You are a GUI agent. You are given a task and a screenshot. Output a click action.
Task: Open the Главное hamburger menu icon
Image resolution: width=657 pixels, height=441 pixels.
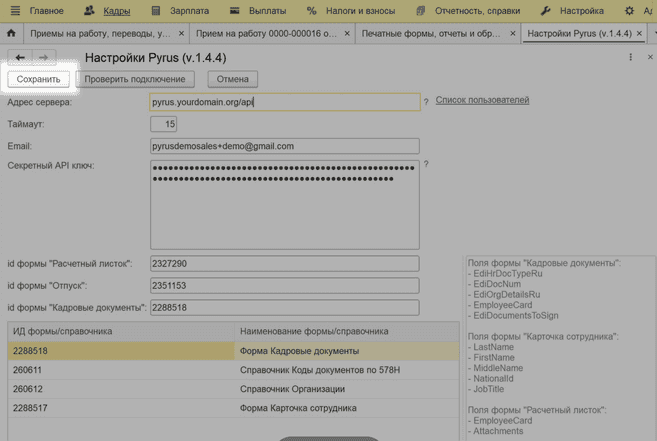tap(14, 11)
